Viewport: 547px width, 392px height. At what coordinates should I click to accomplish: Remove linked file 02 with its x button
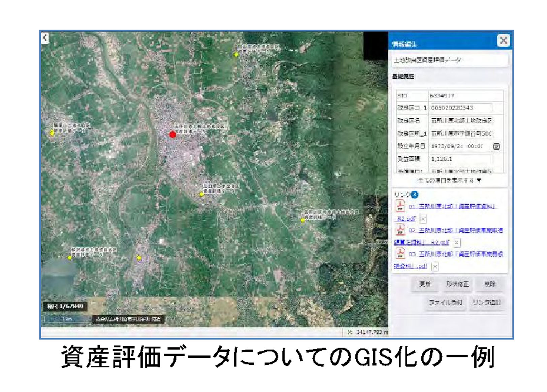[456, 242]
